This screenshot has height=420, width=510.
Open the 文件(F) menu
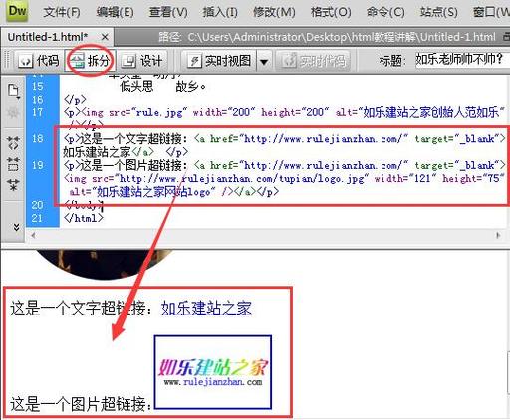point(62,12)
